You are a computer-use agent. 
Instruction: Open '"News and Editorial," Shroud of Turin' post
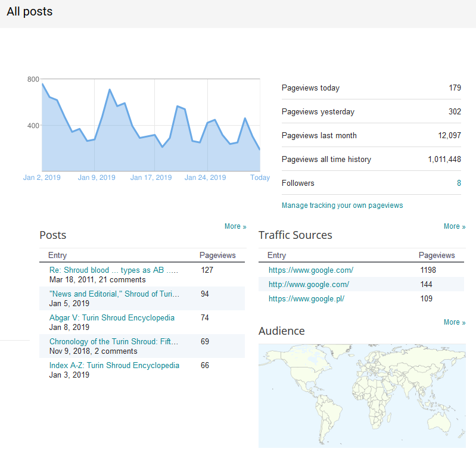114,294
